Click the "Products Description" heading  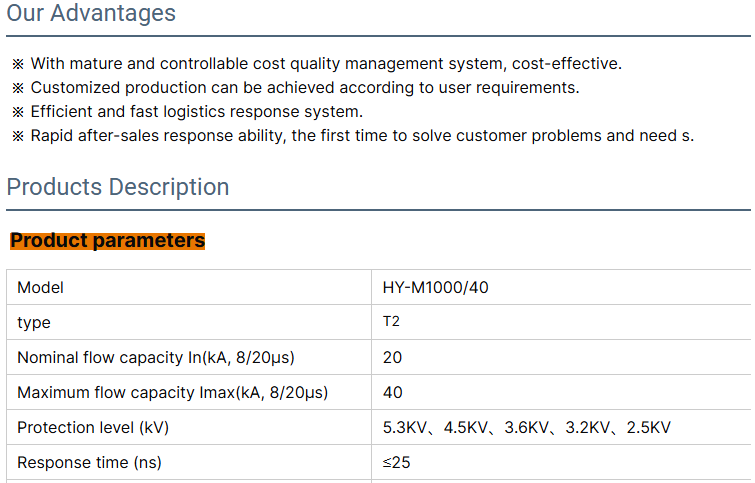click(x=118, y=187)
